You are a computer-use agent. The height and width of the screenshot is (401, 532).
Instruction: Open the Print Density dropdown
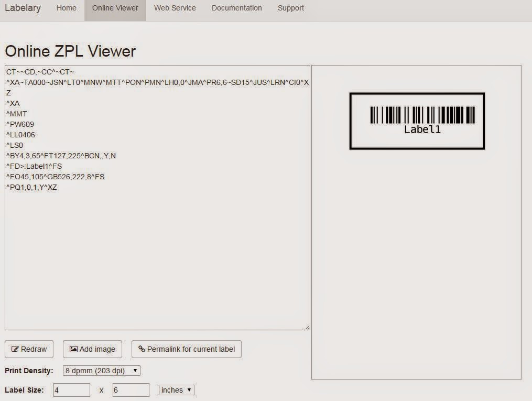coord(101,370)
